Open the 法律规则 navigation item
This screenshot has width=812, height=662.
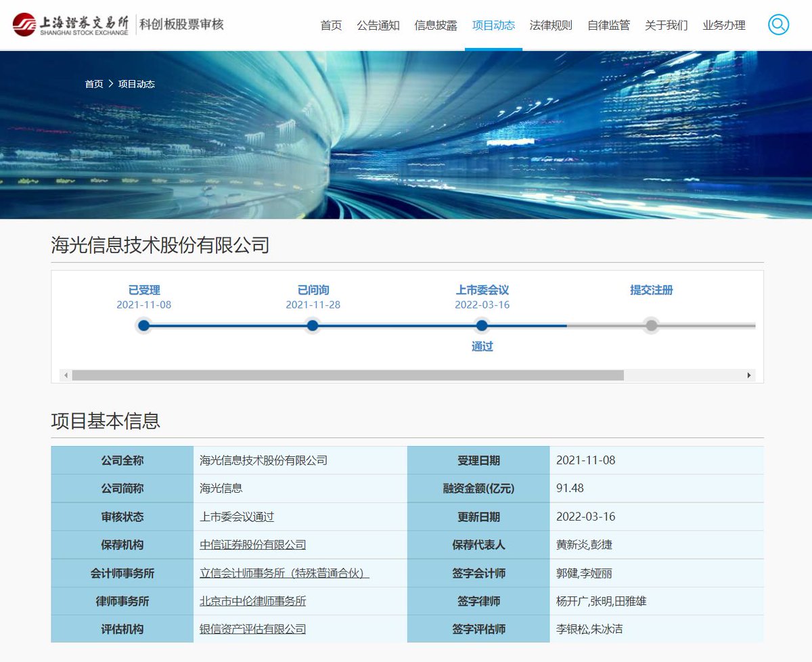point(550,24)
